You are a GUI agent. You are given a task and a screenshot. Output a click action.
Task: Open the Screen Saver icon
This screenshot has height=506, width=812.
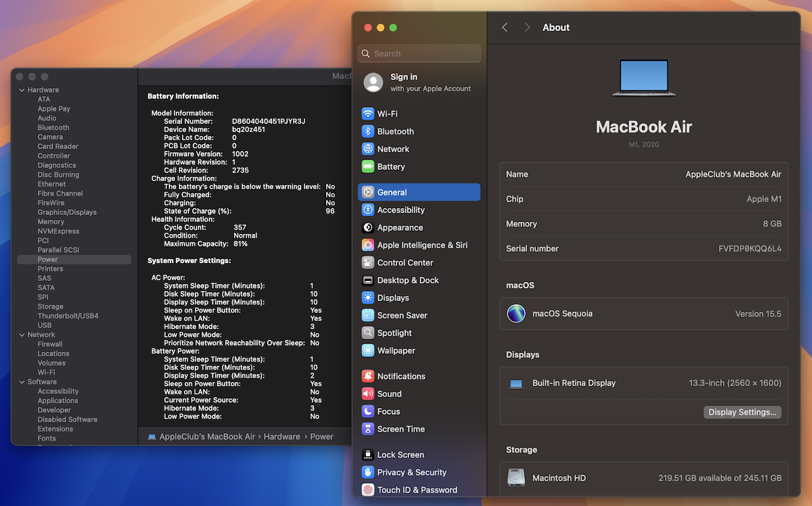tap(368, 315)
